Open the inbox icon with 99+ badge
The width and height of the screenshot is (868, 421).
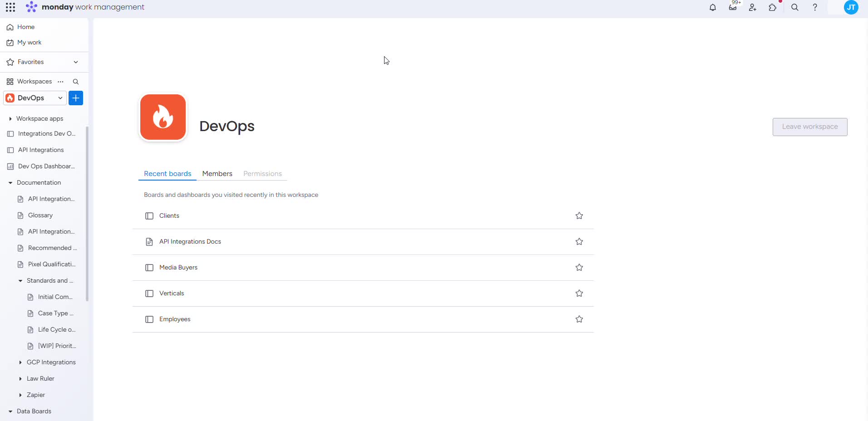[733, 7]
